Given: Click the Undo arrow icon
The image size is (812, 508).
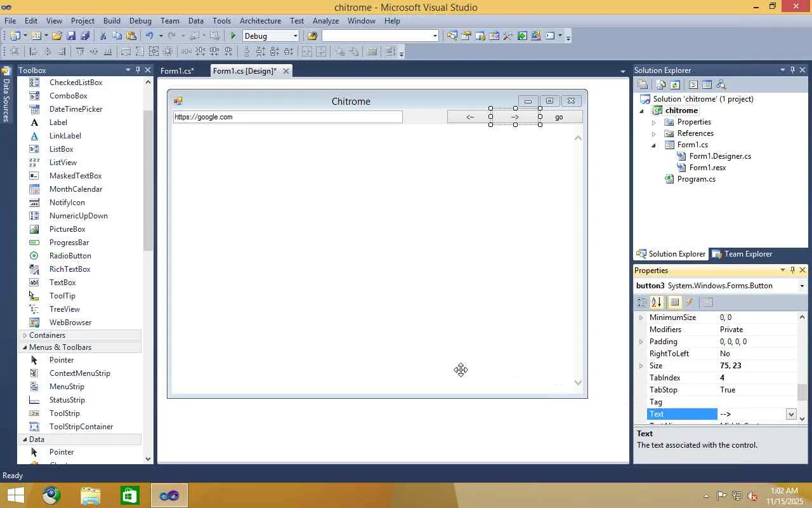Looking at the screenshot, I should pyautogui.click(x=150, y=36).
